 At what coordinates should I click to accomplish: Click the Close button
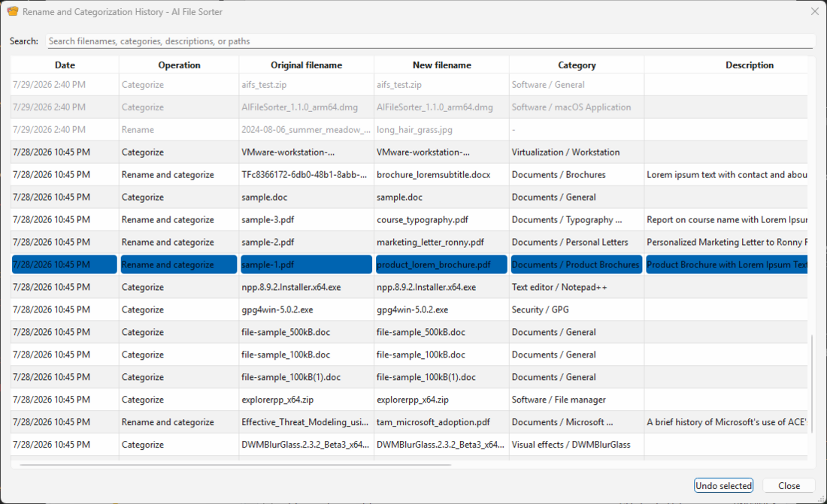[789, 485]
